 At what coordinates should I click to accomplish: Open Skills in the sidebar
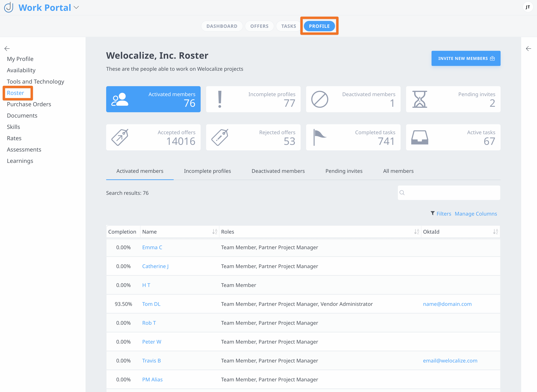14,127
